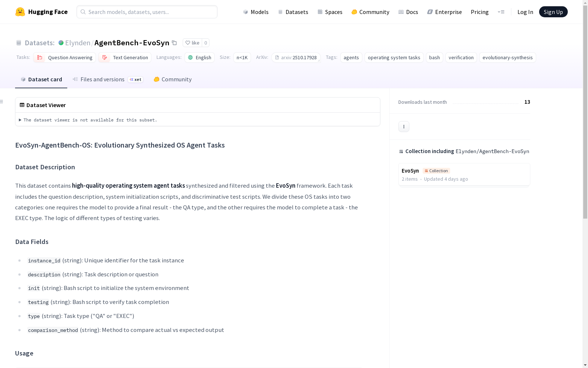The image size is (588, 368).
Task: Open Spaces in the navigation
Action: click(x=330, y=12)
